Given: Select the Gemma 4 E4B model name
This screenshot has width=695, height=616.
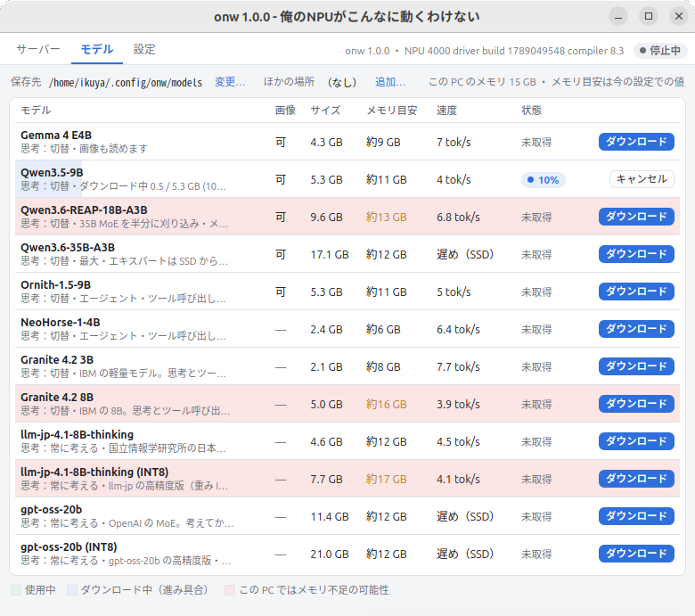Looking at the screenshot, I should click(x=56, y=136).
